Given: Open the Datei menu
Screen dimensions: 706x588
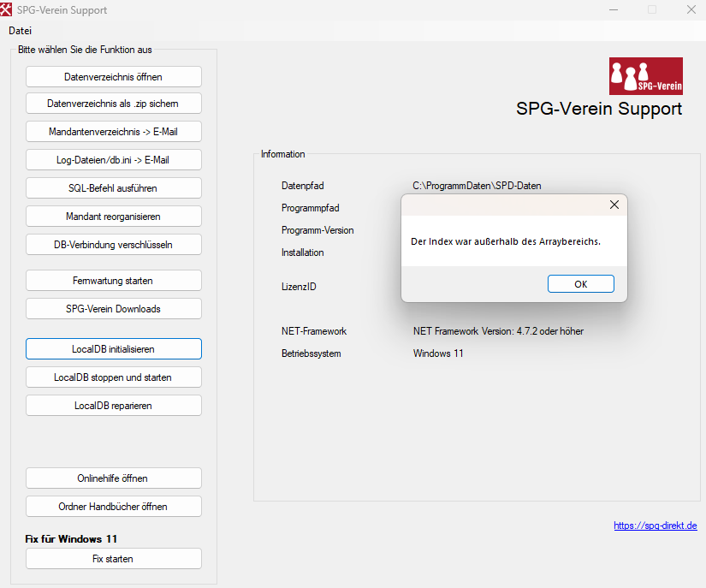Looking at the screenshot, I should pos(20,31).
